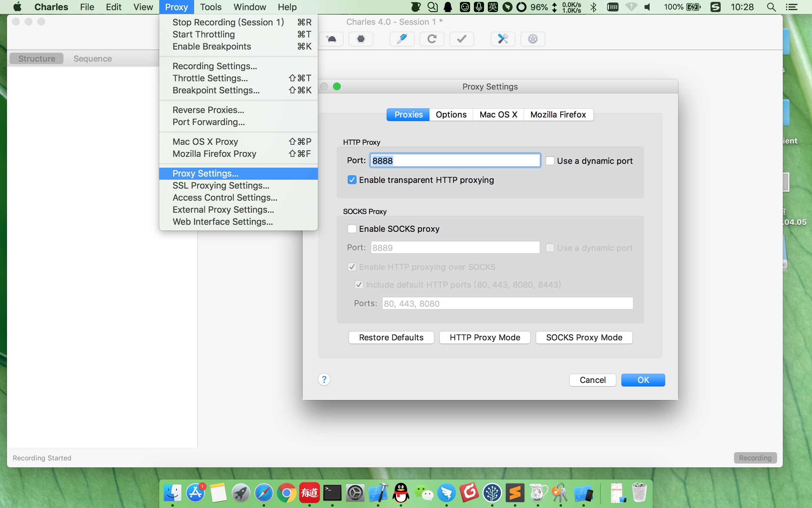Open Recording Settings... menu item

(x=238, y=66)
